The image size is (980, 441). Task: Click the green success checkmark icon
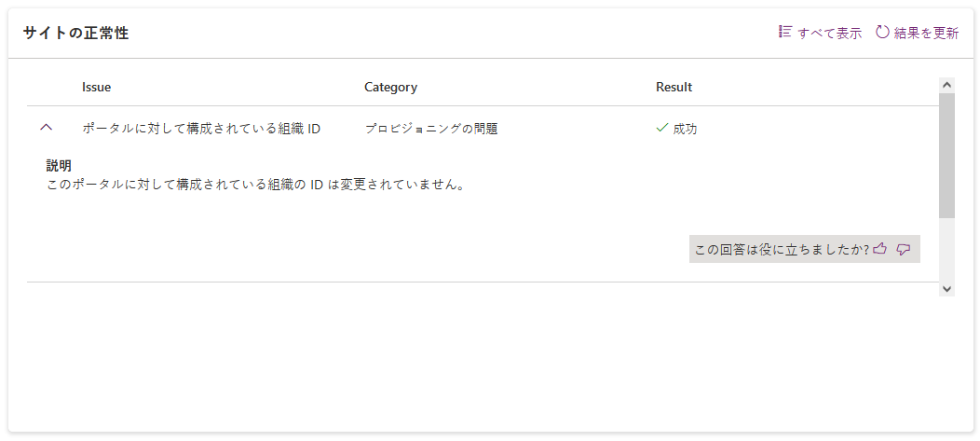click(x=662, y=128)
